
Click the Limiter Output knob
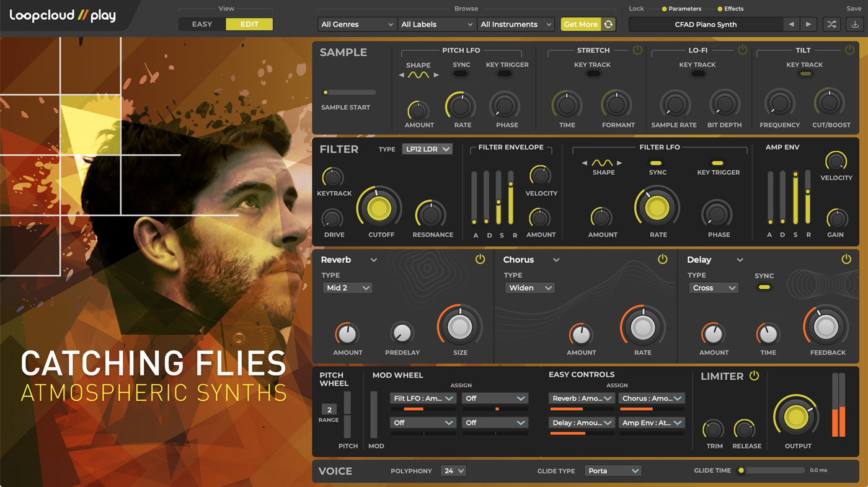click(795, 417)
